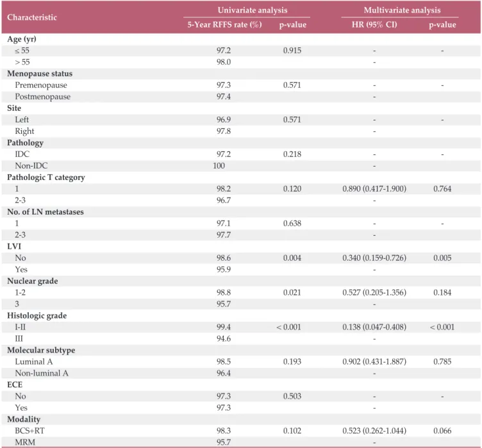Select the Univariate analysis heading
Viewport: 482px width, 448px height.
tap(253, 10)
